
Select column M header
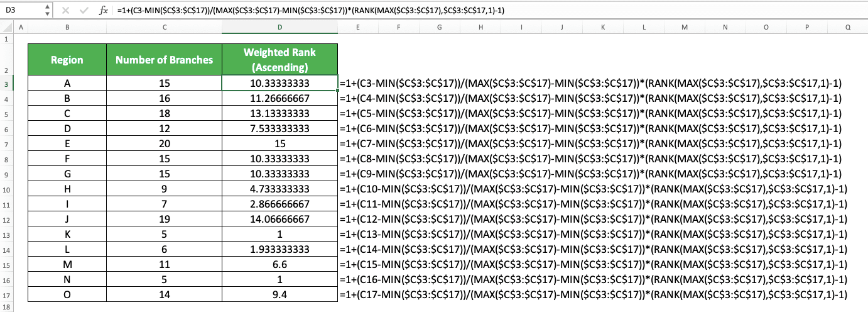click(x=685, y=27)
